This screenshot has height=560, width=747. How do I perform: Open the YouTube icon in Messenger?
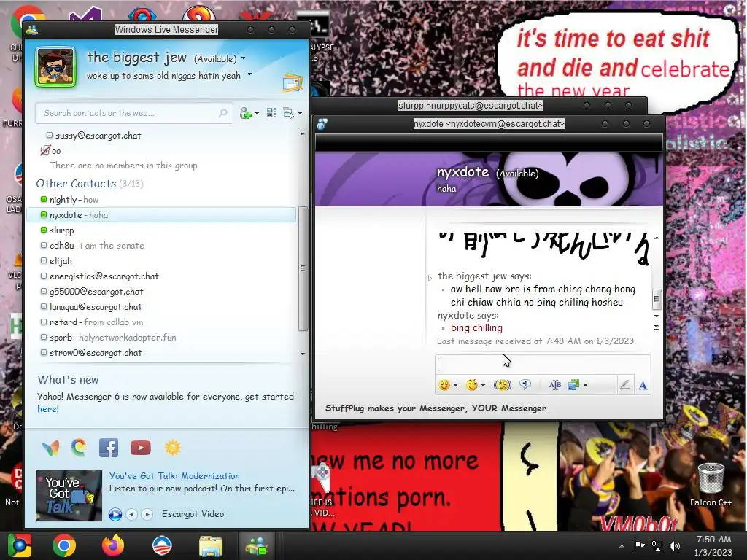(x=141, y=448)
